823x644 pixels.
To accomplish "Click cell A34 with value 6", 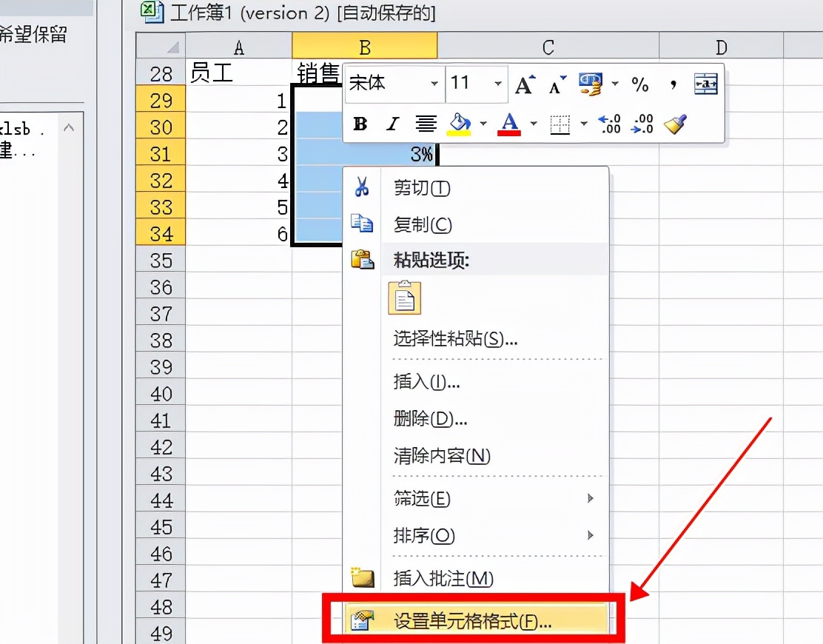I will click(239, 233).
